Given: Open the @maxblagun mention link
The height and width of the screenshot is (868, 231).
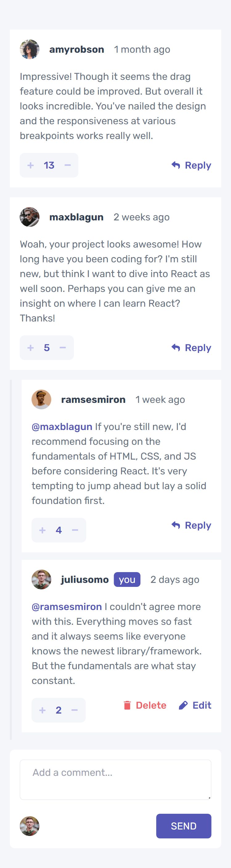Looking at the screenshot, I should click(x=62, y=427).
